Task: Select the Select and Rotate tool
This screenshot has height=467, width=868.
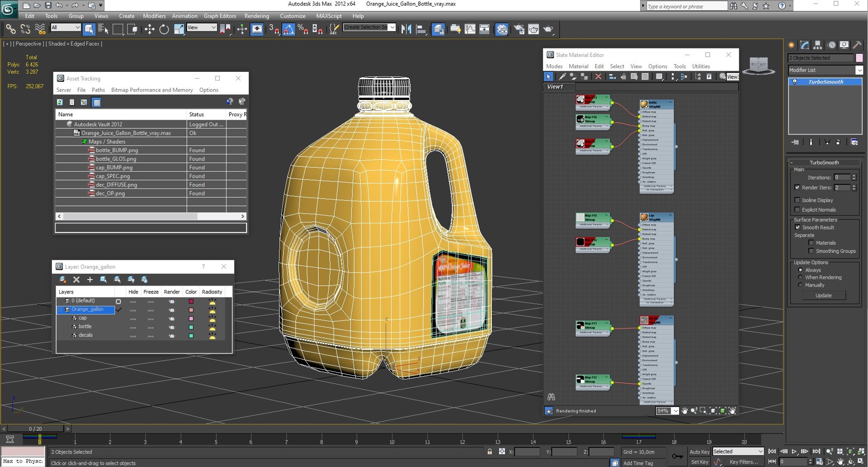Action: 164,29
